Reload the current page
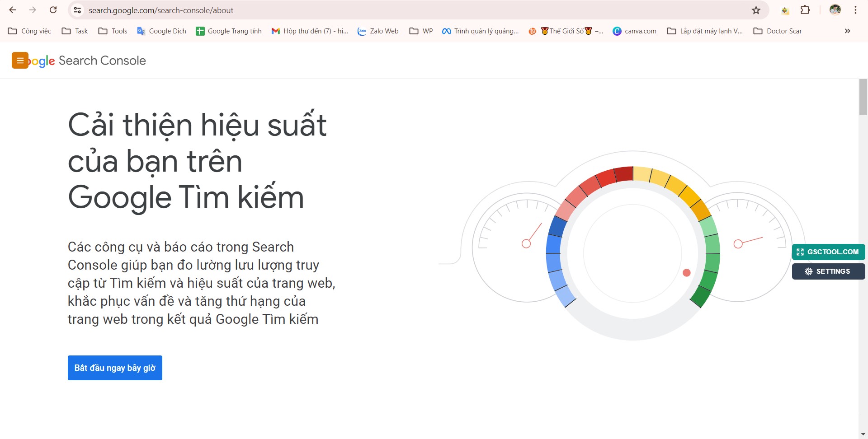 tap(53, 10)
